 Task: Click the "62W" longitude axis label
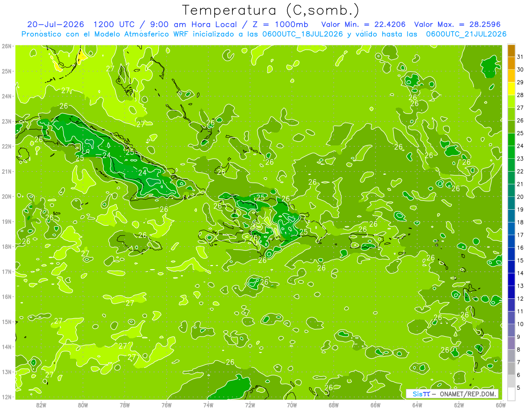pos(459,405)
